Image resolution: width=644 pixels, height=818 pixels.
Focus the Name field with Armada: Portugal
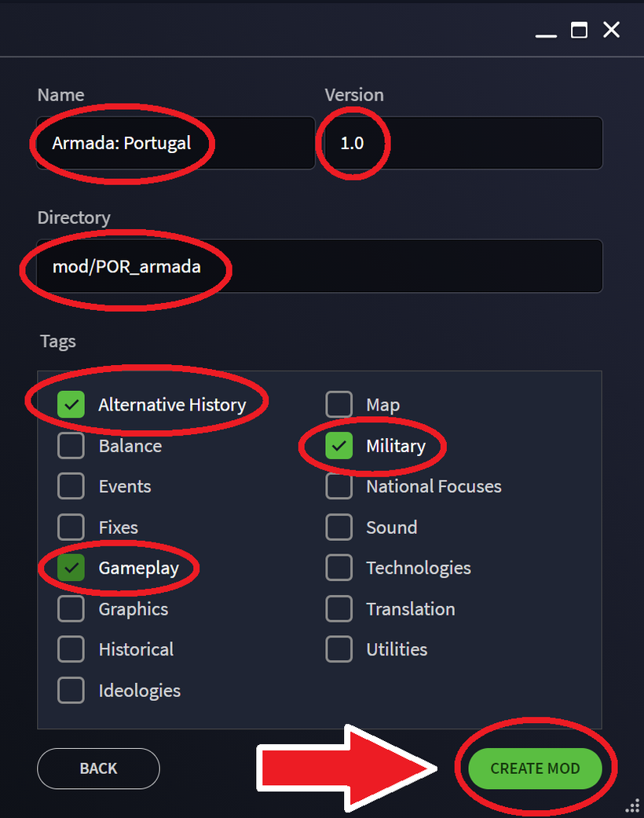[176, 143]
